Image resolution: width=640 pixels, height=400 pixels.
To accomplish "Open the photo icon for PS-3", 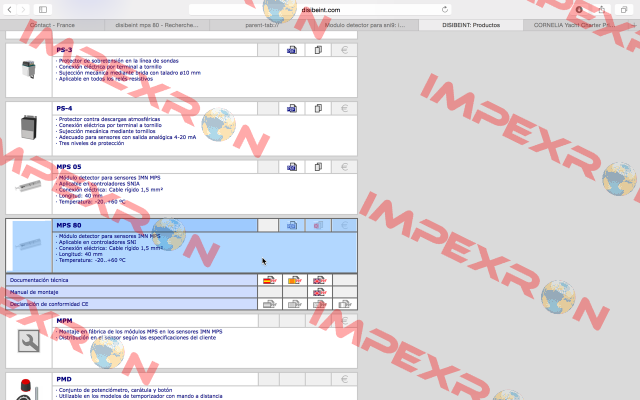I will click(292, 50).
